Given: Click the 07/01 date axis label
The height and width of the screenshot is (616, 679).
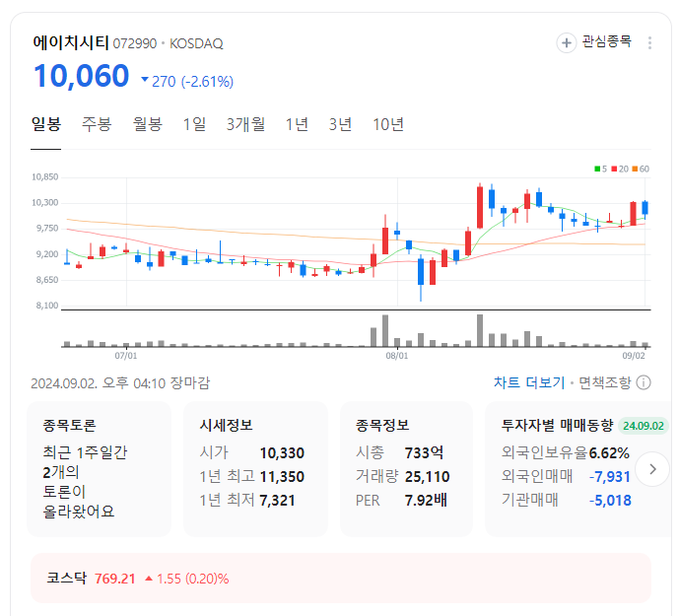Looking at the screenshot, I should point(126,356).
